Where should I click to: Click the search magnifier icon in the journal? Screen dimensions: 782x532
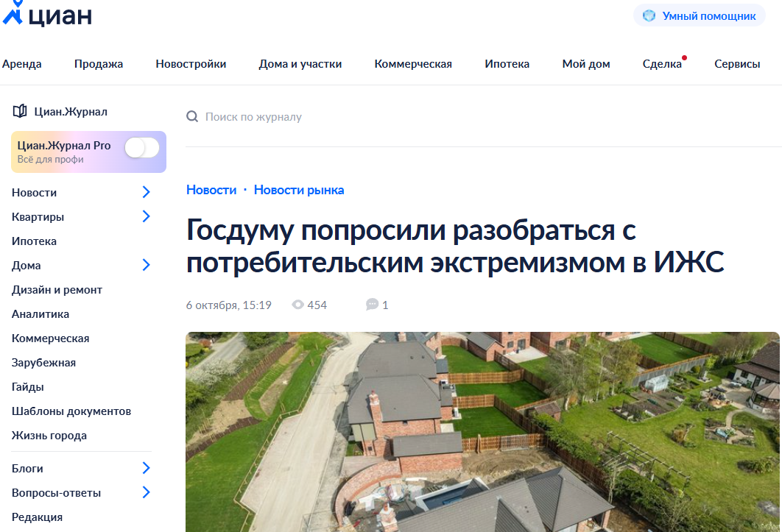(192, 116)
